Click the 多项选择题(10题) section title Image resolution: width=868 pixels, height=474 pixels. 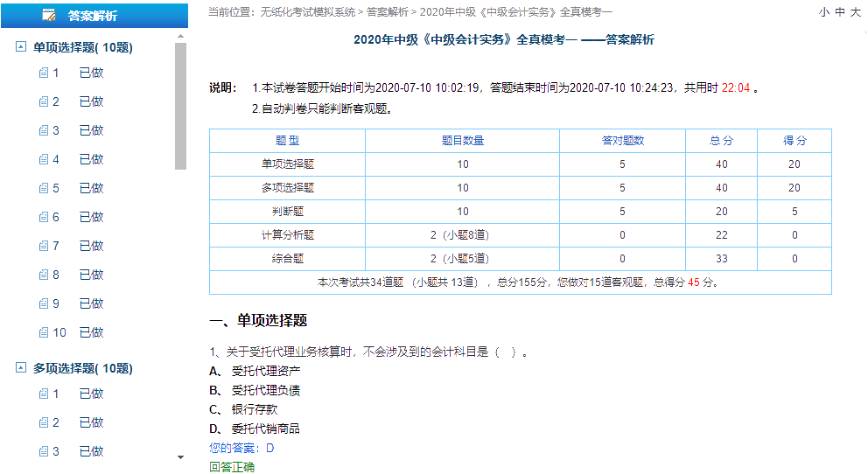[x=83, y=368]
